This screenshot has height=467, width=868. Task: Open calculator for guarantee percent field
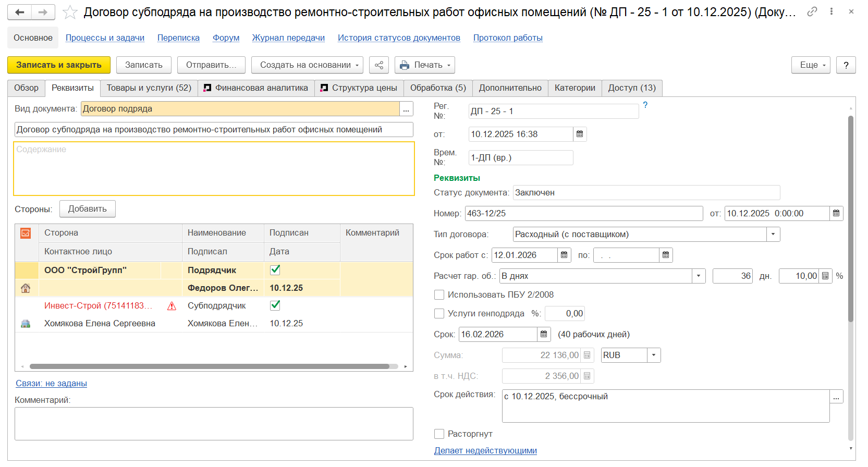tap(825, 276)
